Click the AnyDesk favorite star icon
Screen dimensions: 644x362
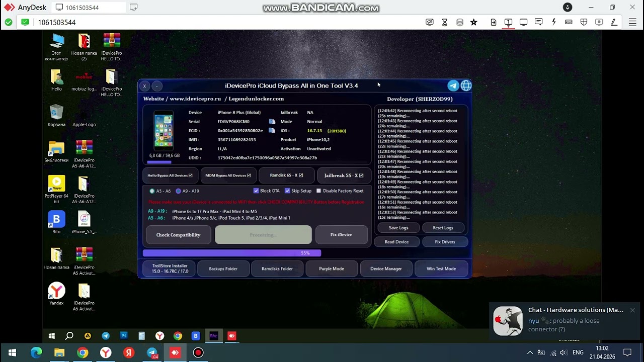(x=473, y=22)
